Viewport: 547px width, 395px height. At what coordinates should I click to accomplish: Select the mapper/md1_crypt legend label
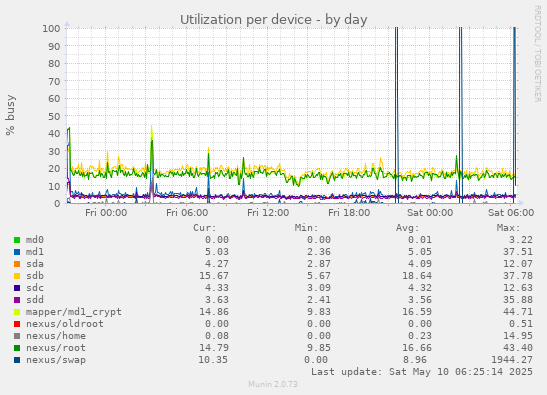[x=74, y=312]
